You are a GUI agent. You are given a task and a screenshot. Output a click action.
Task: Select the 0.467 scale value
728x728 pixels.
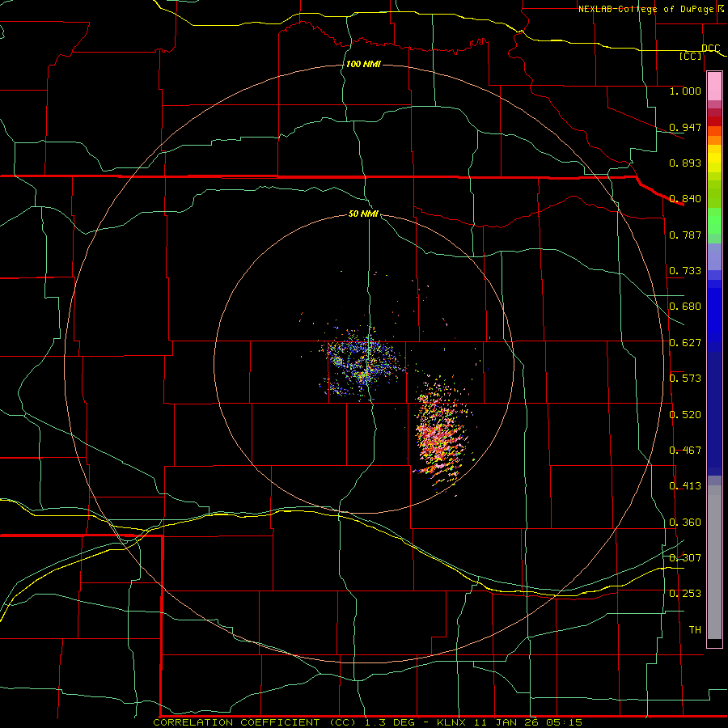(685, 451)
